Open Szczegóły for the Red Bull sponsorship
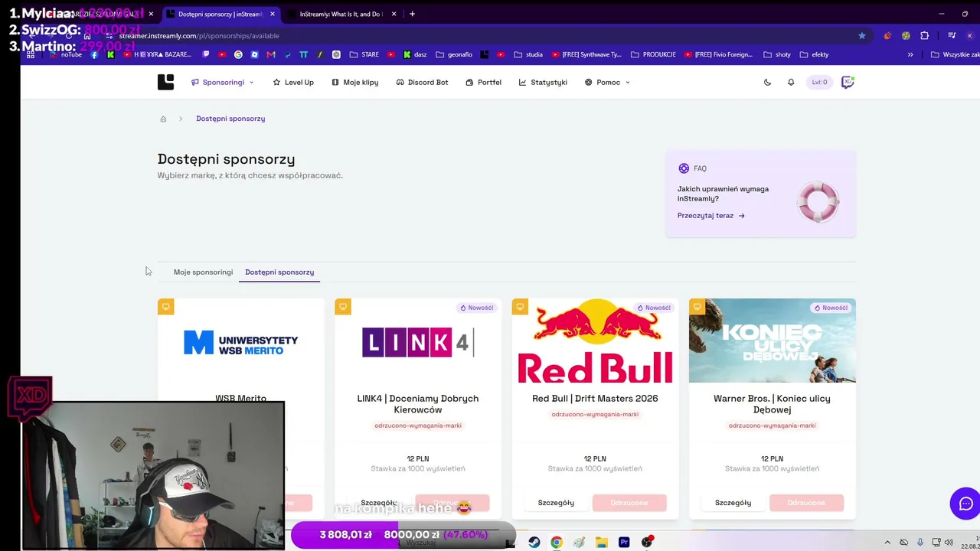Image resolution: width=980 pixels, height=551 pixels. (x=556, y=503)
